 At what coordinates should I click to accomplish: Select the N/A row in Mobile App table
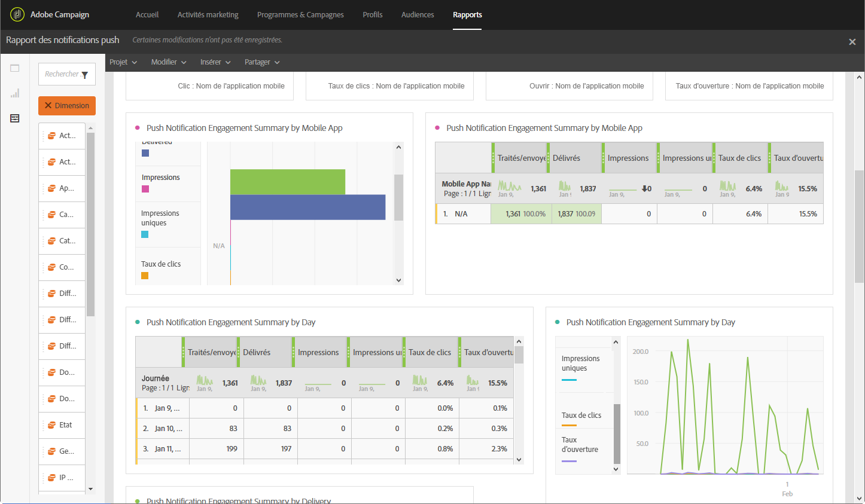(629, 214)
